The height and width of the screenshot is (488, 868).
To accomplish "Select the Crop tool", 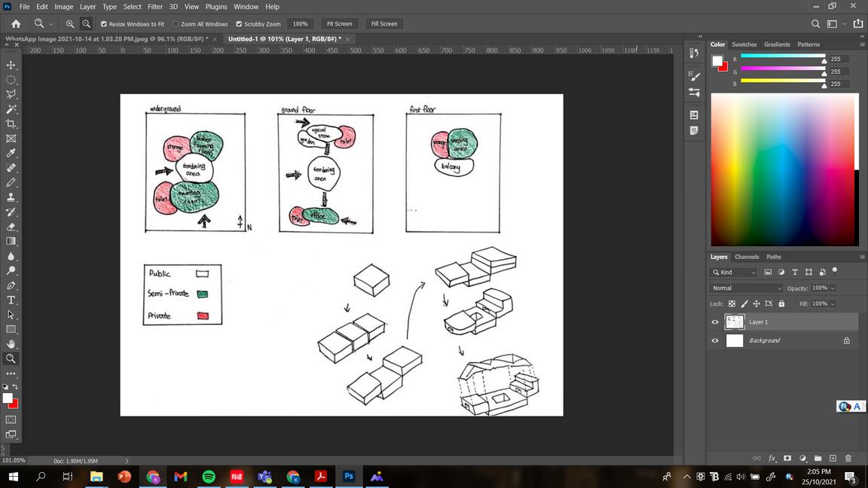I will click(x=11, y=124).
